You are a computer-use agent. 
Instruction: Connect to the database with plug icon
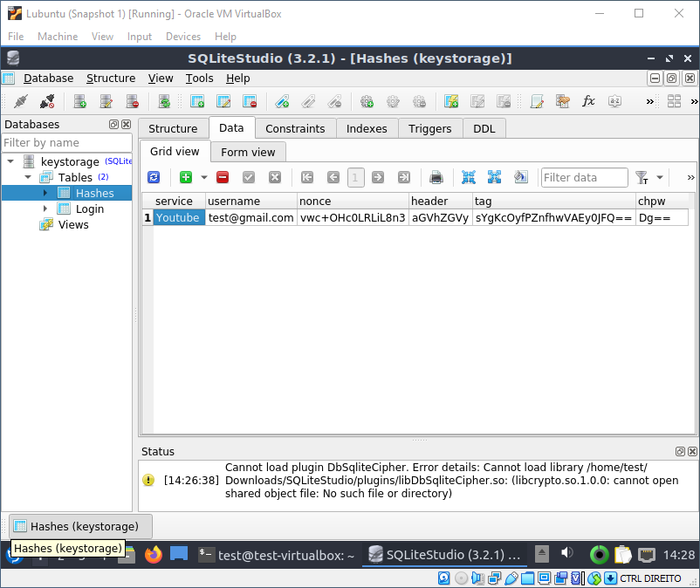(x=21, y=101)
